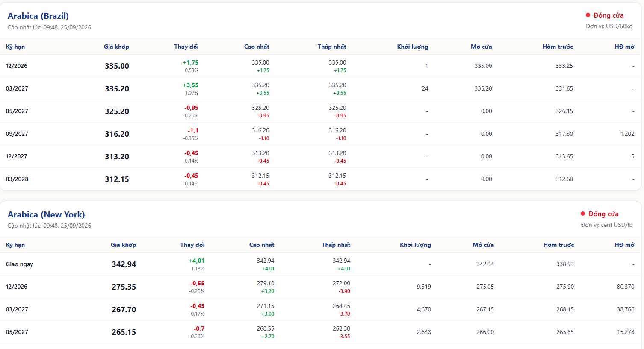The height and width of the screenshot is (349, 644).
Task: Click the bold matched price 325.20
Action: 117,111
